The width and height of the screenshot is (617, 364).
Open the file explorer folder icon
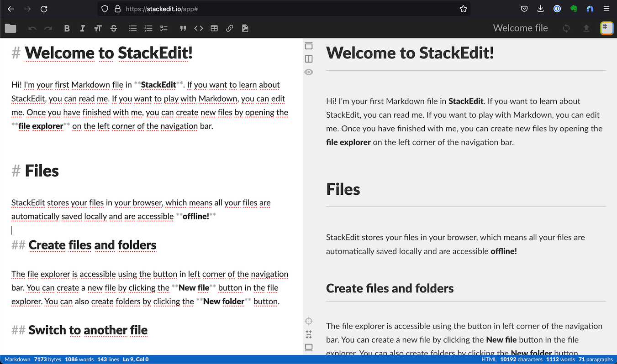click(x=11, y=28)
